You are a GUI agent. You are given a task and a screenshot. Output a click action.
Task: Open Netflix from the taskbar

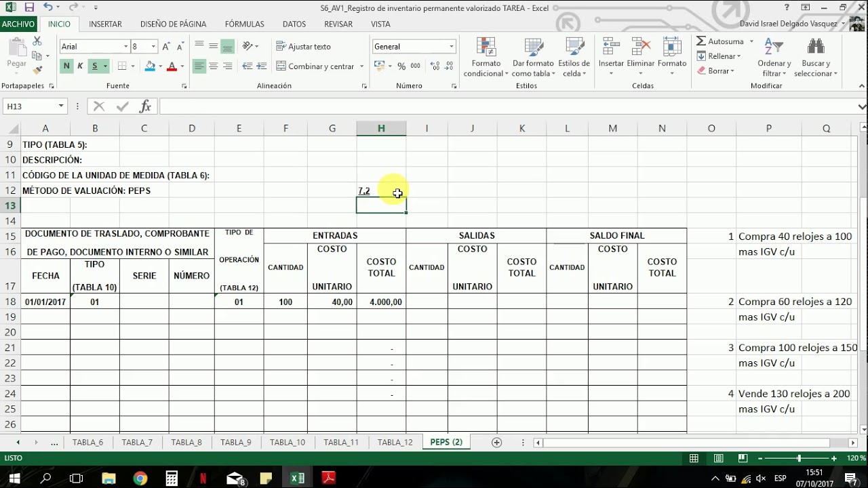pos(203,479)
